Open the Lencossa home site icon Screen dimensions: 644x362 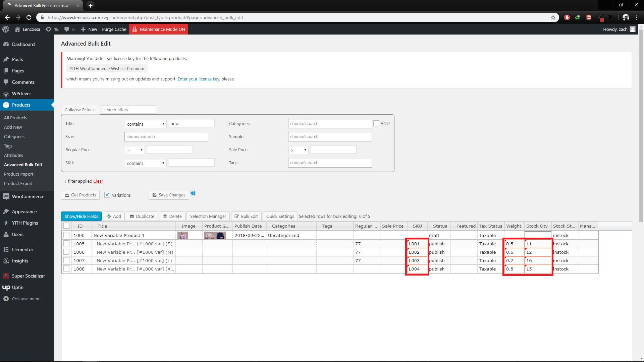click(x=17, y=29)
